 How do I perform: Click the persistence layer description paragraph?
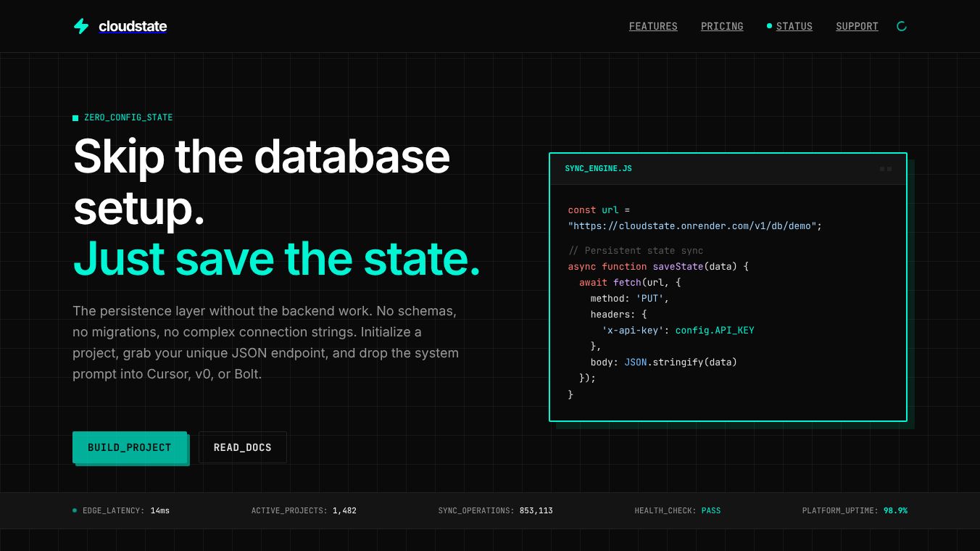(265, 342)
